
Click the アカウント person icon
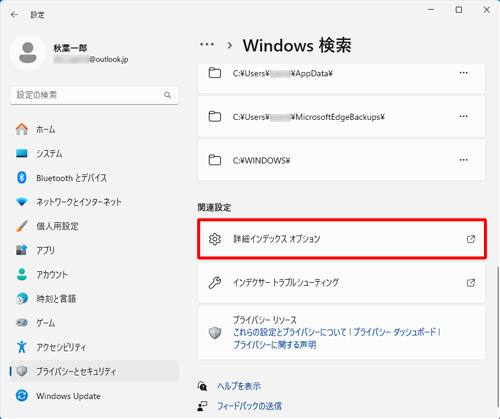point(22,274)
